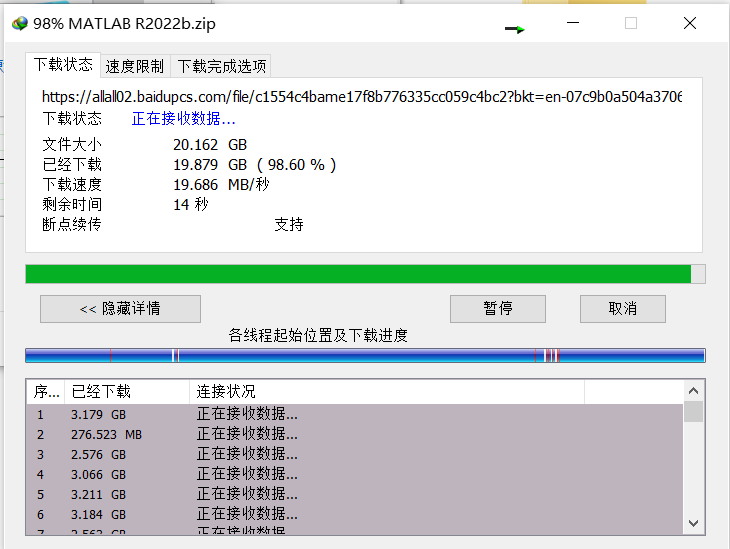Click scroll down arrow in thread list

[693, 523]
